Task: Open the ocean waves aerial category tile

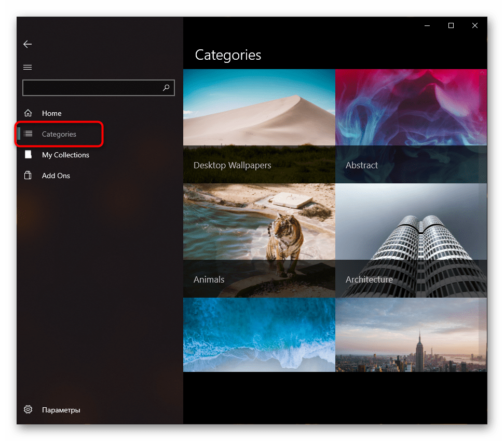Action: click(x=259, y=335)
